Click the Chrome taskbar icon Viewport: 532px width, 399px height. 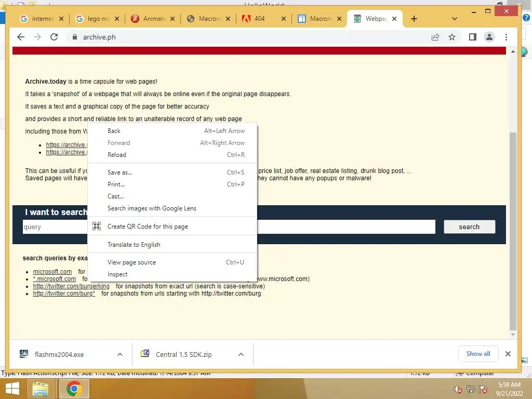click(x=74, y=389)
